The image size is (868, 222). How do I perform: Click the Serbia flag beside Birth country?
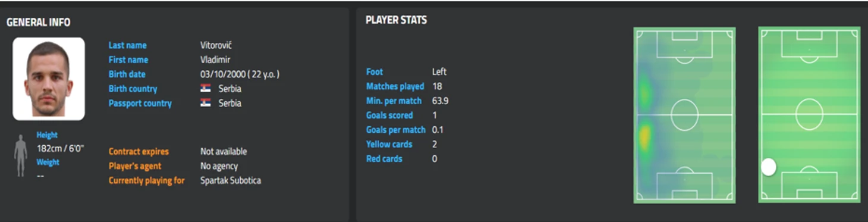point(206,89)
